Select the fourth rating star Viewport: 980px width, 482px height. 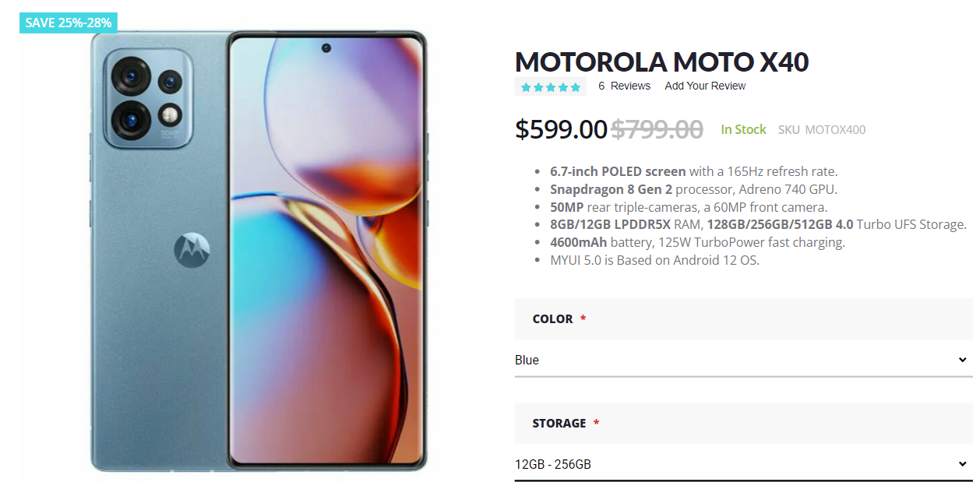pyautogui.click(x=563, y=86)
